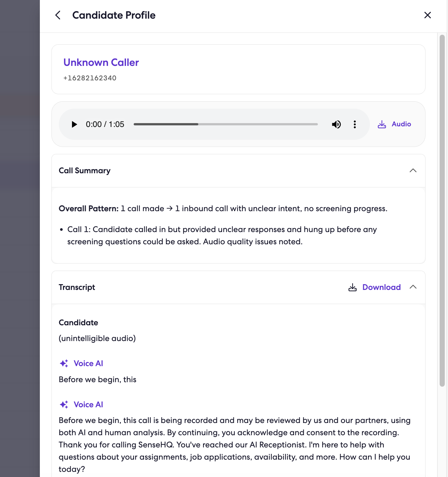This screenshot has width=448, height=477.
Task: Seek on the audio progress bar
Action: click(226, 124)
